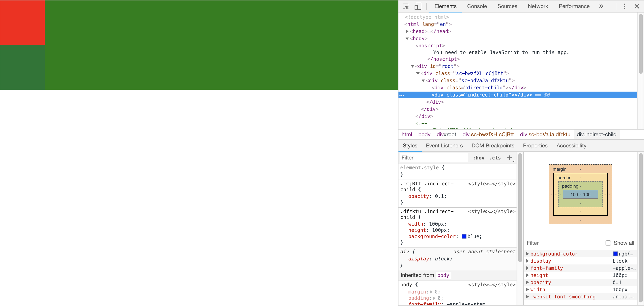644x306 pixels.
Task: Toggle element state with :hov button
Action: [x=478, y=158]
